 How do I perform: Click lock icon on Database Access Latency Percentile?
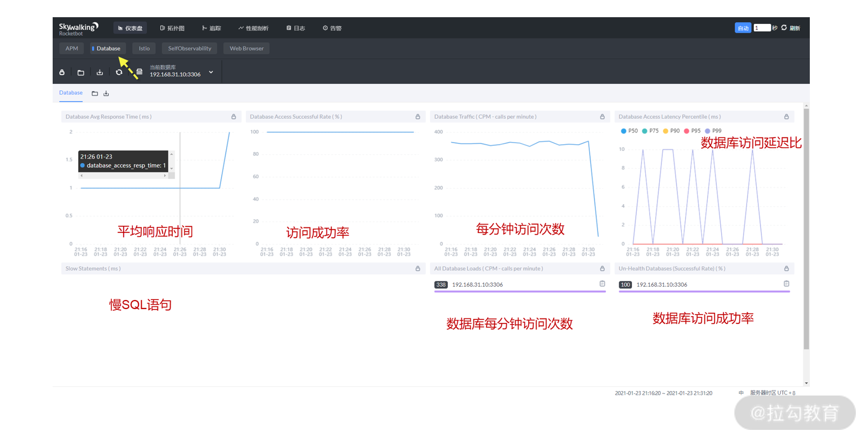pyautogui.click(x=787, y=116)
